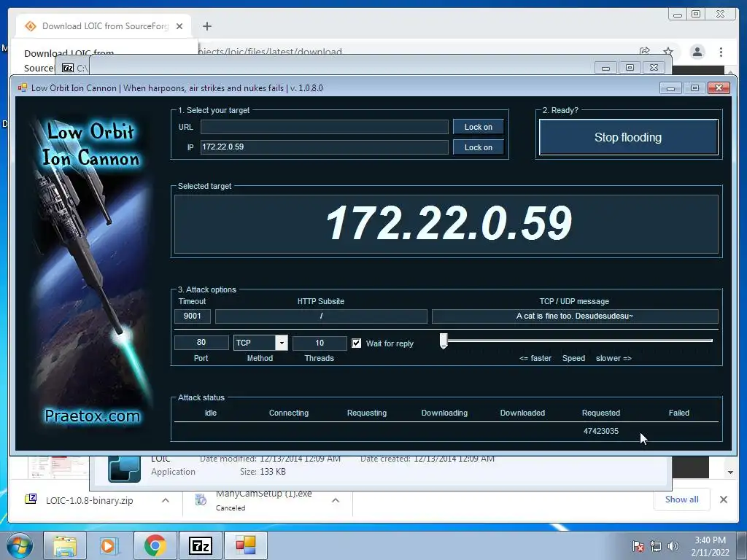The height and width of the screenshot is (560, 747).
Task: Open Windows Explorer from the taskbar
Action: [x=65, y=545]
